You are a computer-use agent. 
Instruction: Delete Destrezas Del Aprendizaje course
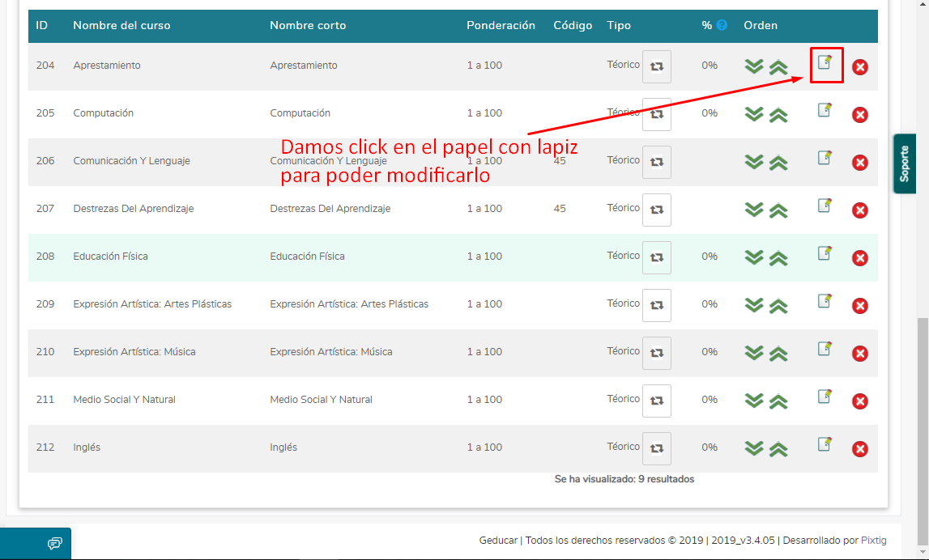(x=859, y=210)
